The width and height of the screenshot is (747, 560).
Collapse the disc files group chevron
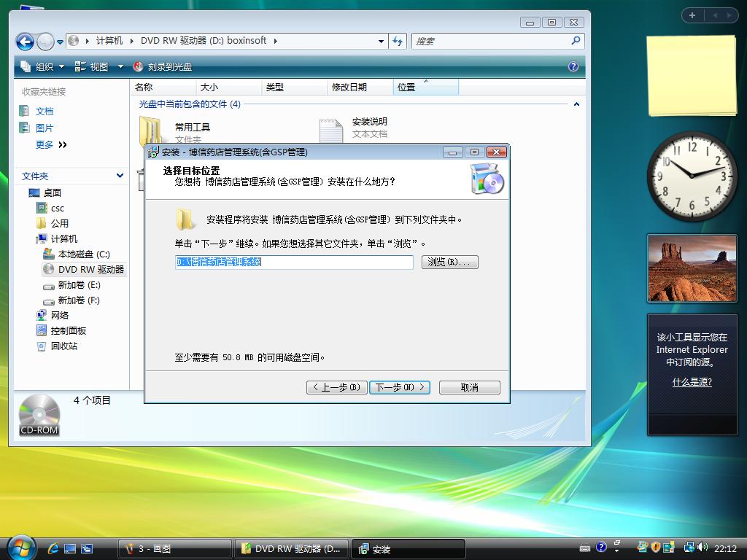576,104
